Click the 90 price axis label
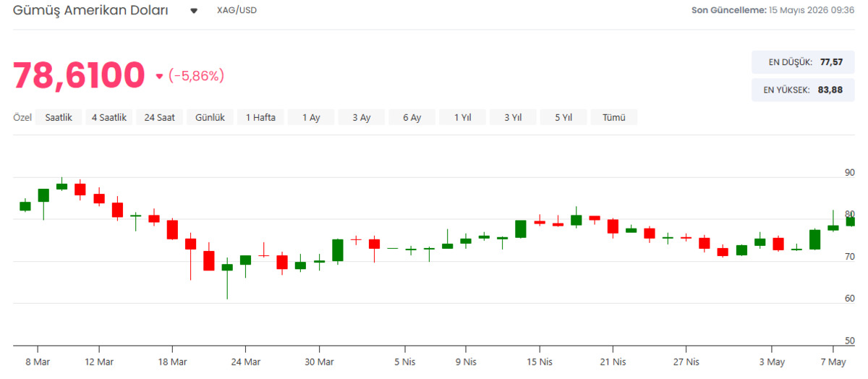Viewport: 868px width, 379px height. (849, 172)
